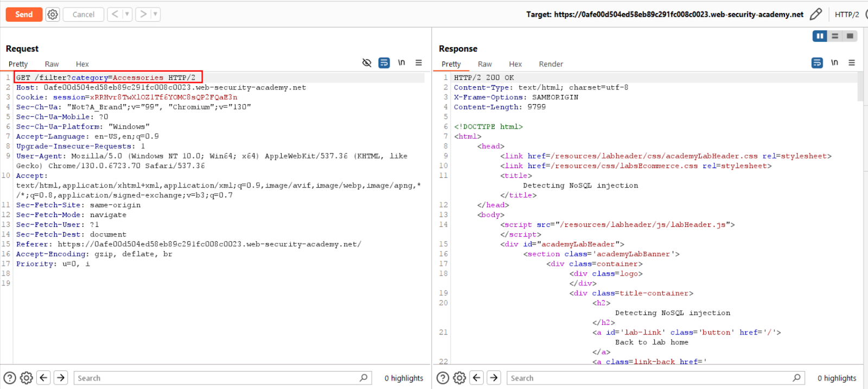
Task: Open help icon below Response panel
Action: click(443, 378)
